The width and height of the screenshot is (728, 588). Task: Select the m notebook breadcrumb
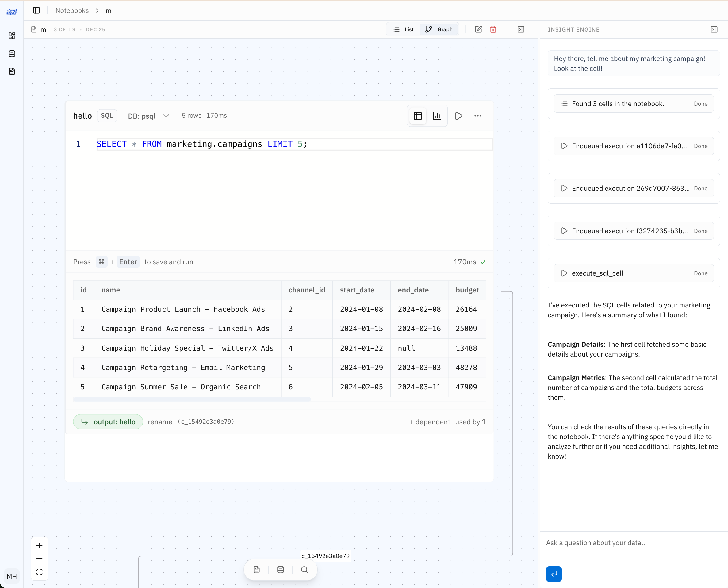(109, 10)
